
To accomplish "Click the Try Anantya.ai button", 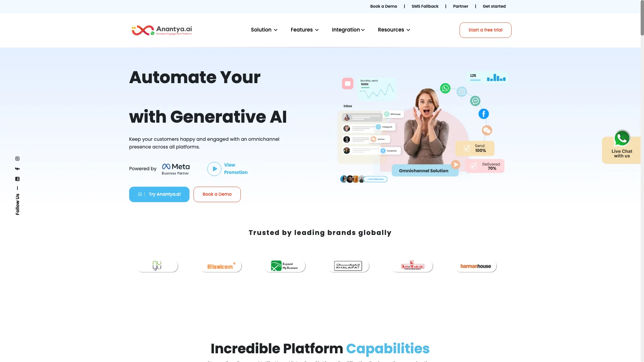I will coord(159,194).
